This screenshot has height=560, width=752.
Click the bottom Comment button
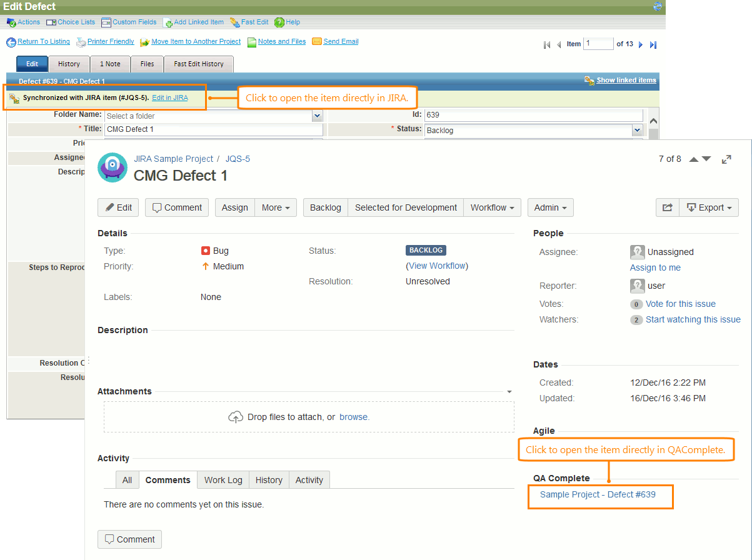(x=129, y=539)
